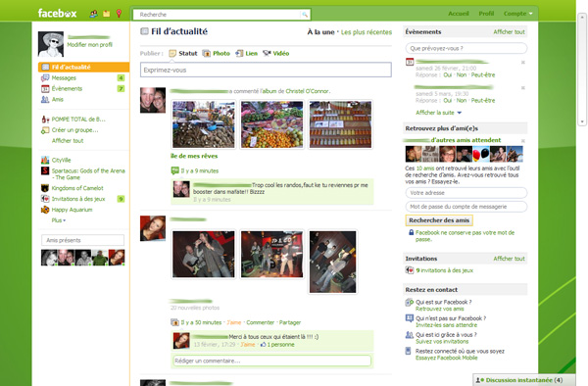The width and height of the screenshot is (588, 386).
Task: Open CityVille app
Action: tap(61, 160)
